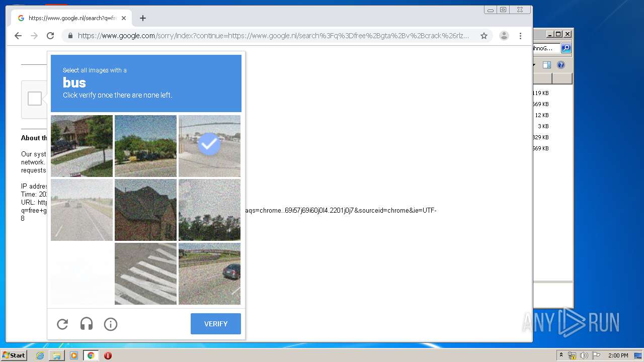Open the Action Center flag icon

[596, 355]
